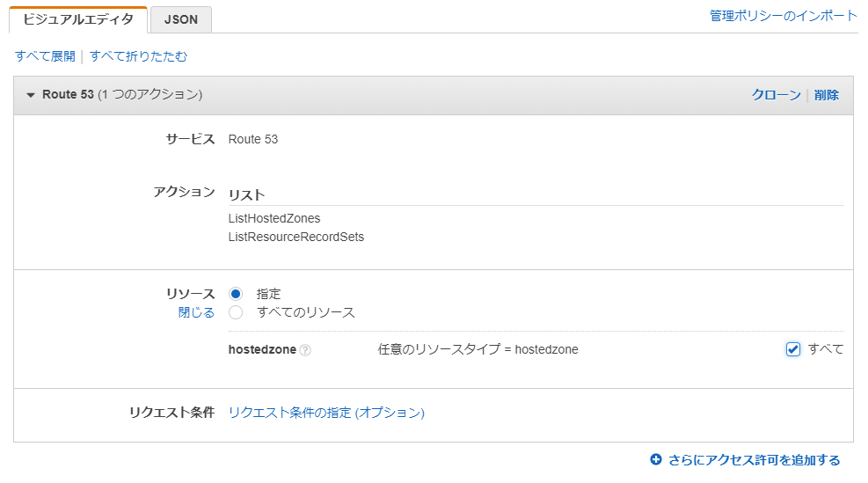868x483 pixels.
Task: Click the plus icon to add more permissions
Action: (x=656, y=459)
